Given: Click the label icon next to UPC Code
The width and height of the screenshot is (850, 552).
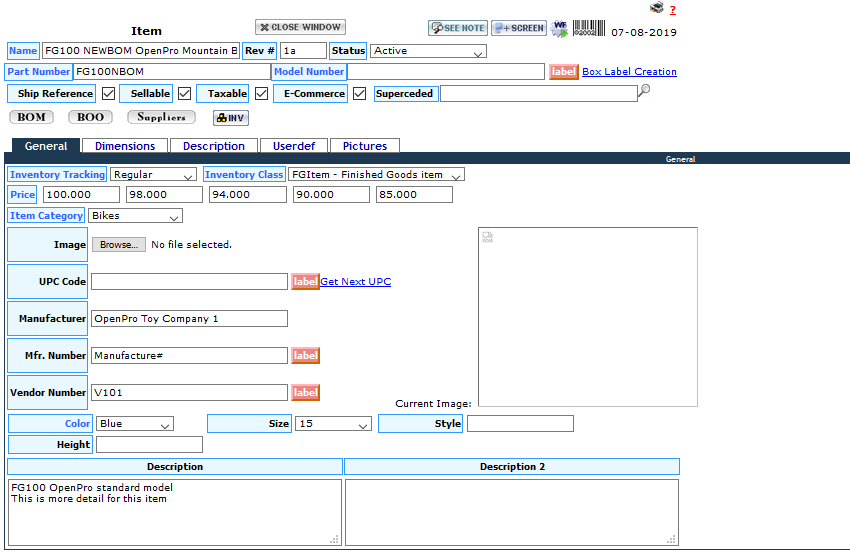Looking at the screenshot, I should click(305, 282).
